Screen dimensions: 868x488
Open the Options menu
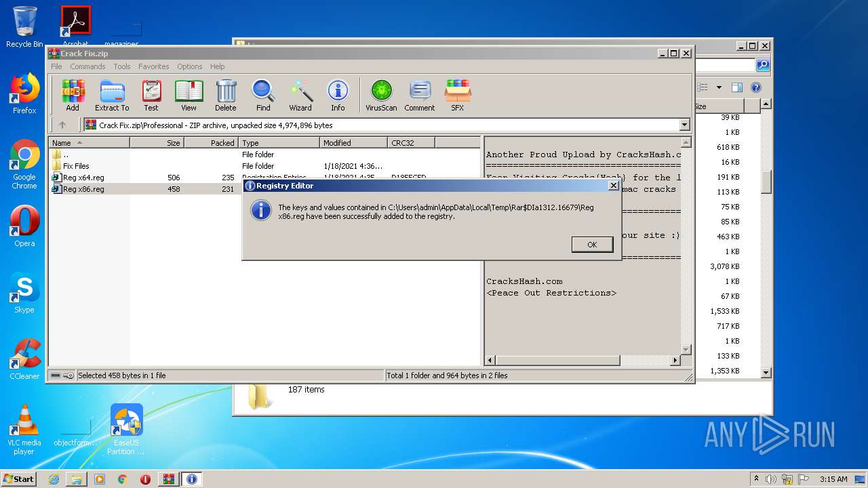pos(190,66)
